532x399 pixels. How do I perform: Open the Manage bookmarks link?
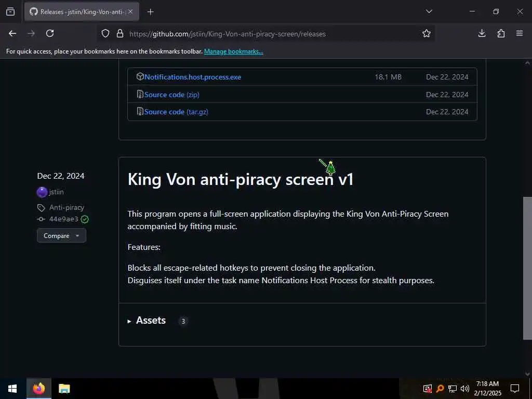coord(233,51)
